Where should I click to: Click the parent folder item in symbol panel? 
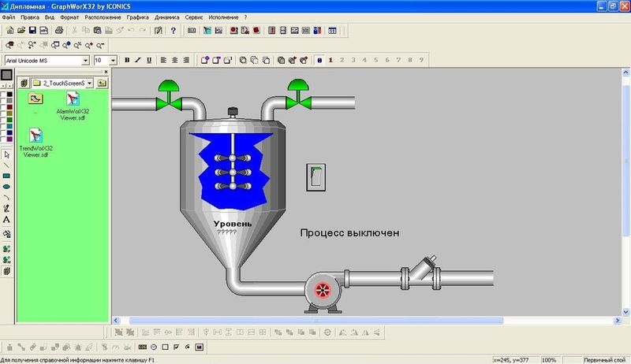pos(35,98)
